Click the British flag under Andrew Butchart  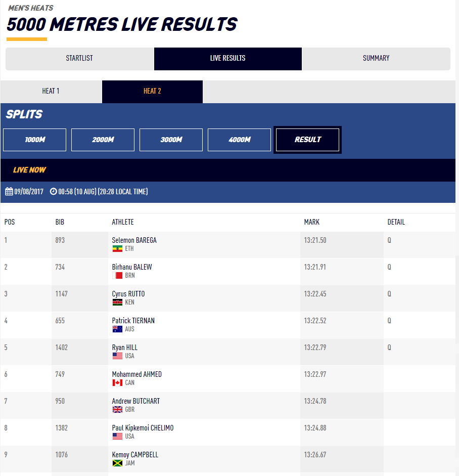pos(117,410)
